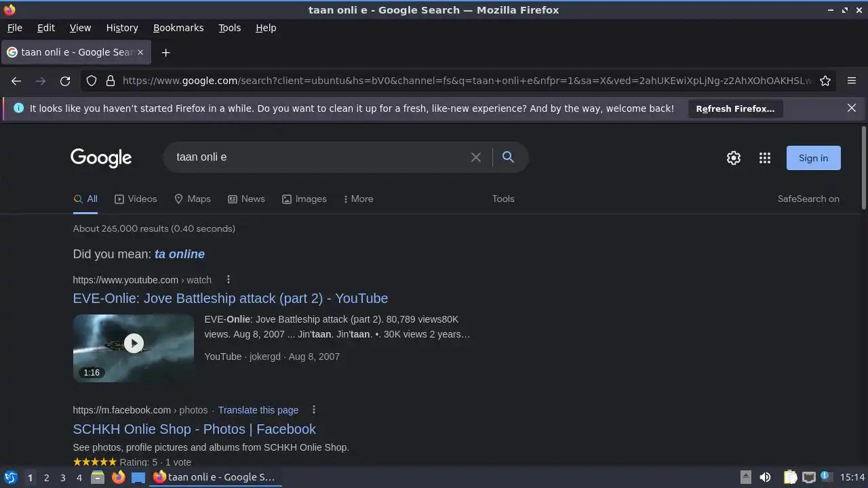Open a new tab with the plus button
The image size is (868, 488).
pyautogui.click(x=165, y=52)
